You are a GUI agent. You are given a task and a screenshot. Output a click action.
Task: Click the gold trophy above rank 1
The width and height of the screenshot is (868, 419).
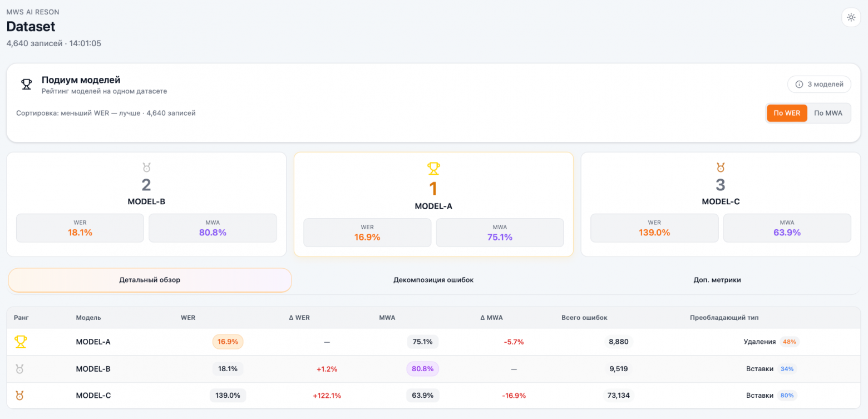[x=433, y=168]
